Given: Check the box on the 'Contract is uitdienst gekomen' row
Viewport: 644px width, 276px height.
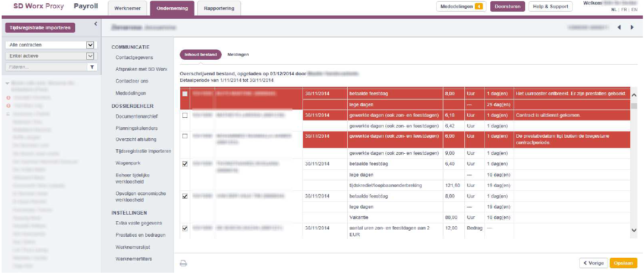Looking at the screenshot, I should [185, 115].
